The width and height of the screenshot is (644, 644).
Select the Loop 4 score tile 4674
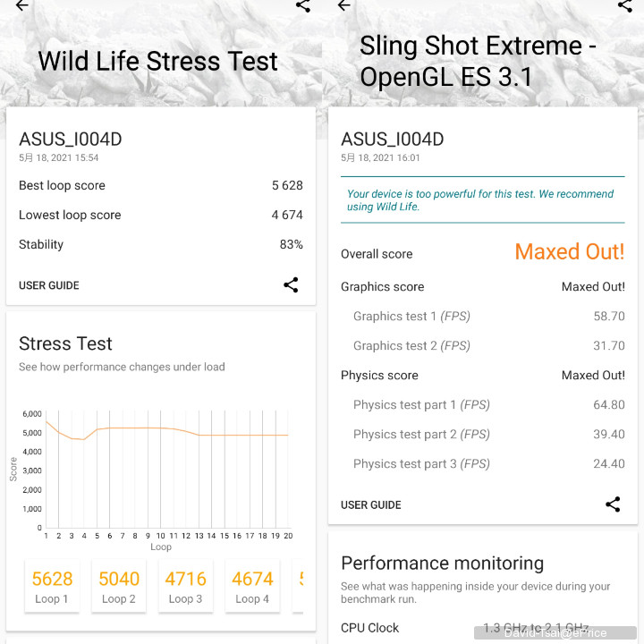click(x=252, y=587)
